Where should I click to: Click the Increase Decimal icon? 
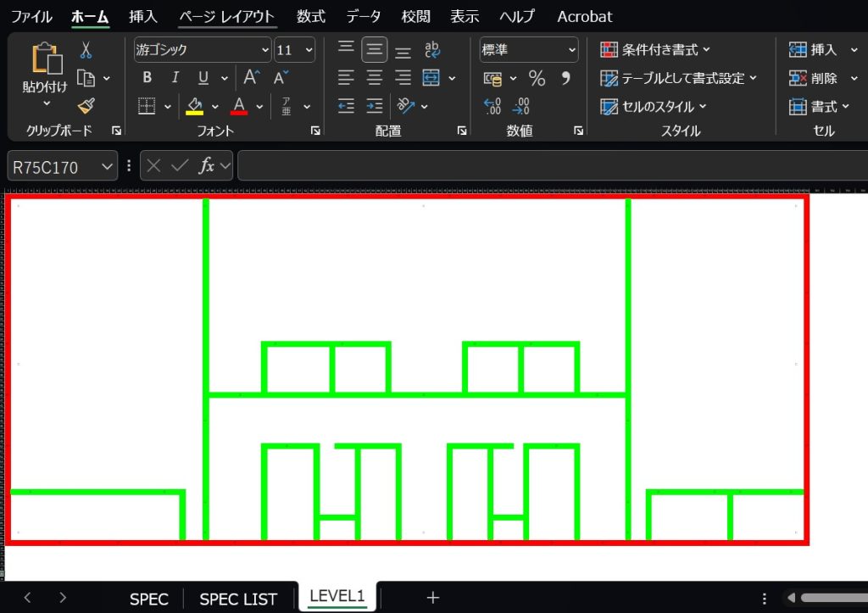tap(492, 107)
